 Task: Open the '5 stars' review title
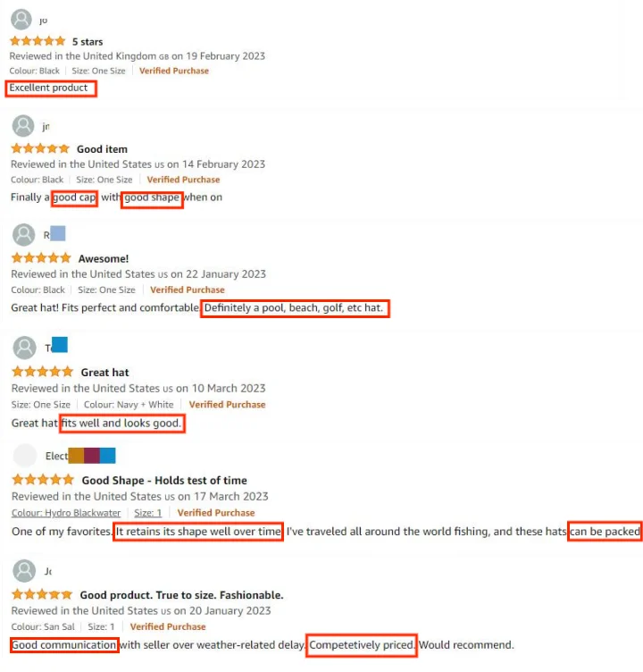tap(88, 42)
